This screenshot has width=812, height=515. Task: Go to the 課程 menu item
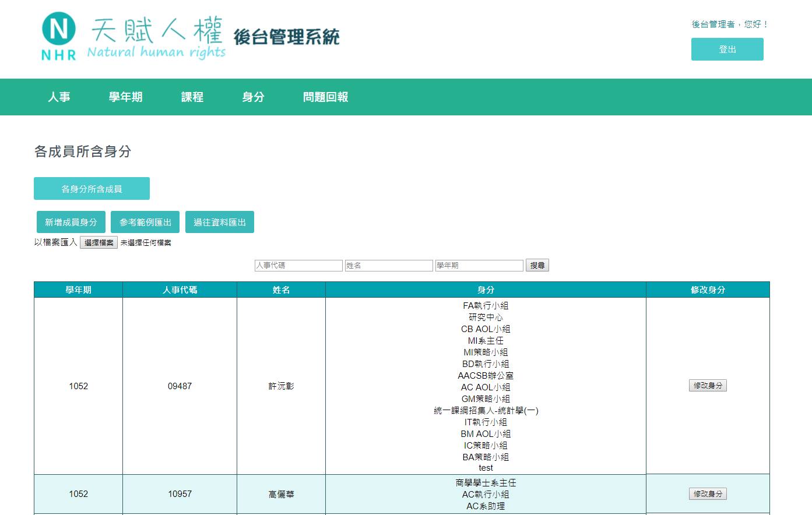coord(192,97)
